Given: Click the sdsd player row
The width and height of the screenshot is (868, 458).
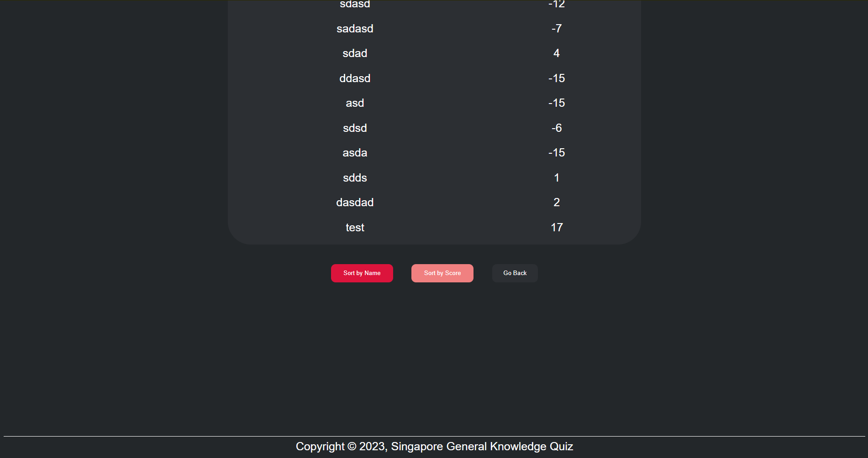Looking at the screenshot, I should tap(355, 128).
